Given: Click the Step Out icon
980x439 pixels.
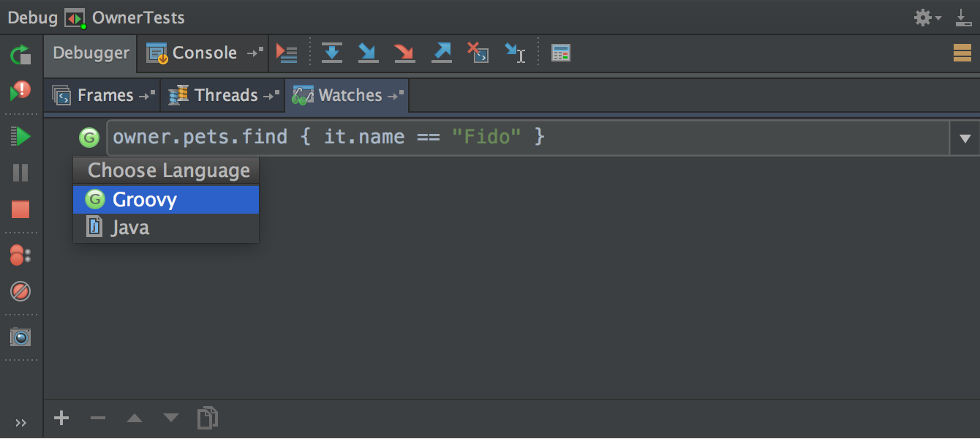Looking at the screenshot, I should [x=442, y=53].
